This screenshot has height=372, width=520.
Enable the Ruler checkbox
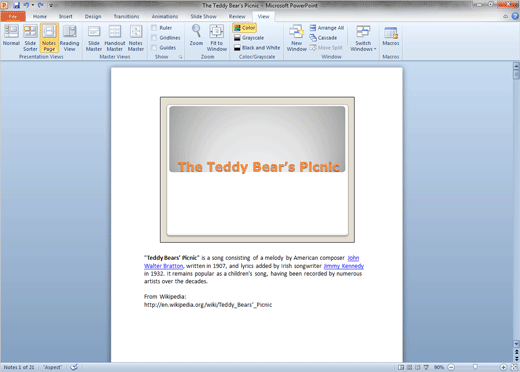[x=154, y=28]
